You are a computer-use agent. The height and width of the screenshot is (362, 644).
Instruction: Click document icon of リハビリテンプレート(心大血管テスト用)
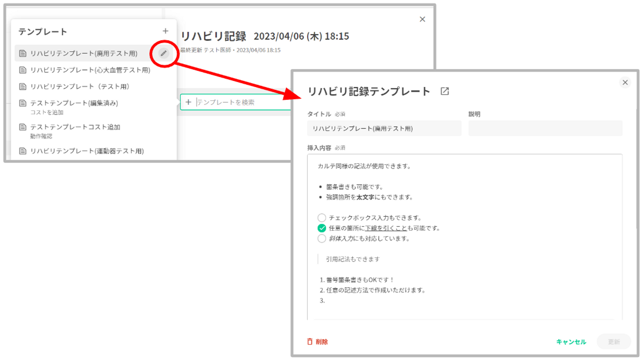(x=23, y=70)
